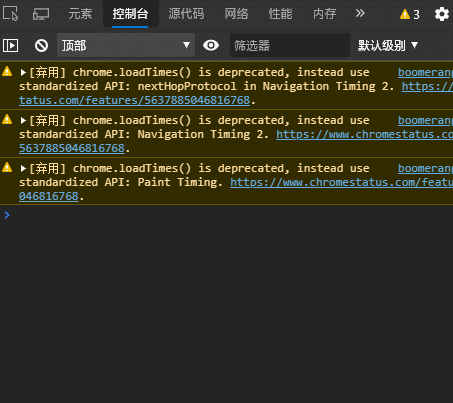Switch to the 网络 tab
Image resolution: width=453 pixels, height=403 pixels.
coord(236,14)
